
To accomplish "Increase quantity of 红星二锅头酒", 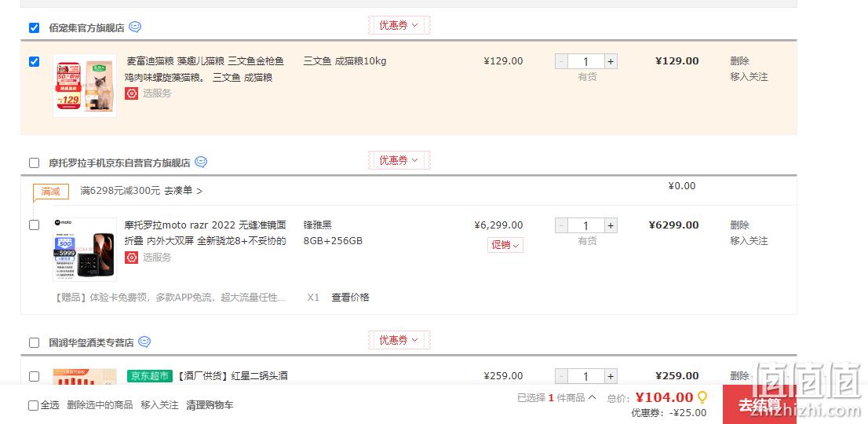I will click(x=611, y=376).
